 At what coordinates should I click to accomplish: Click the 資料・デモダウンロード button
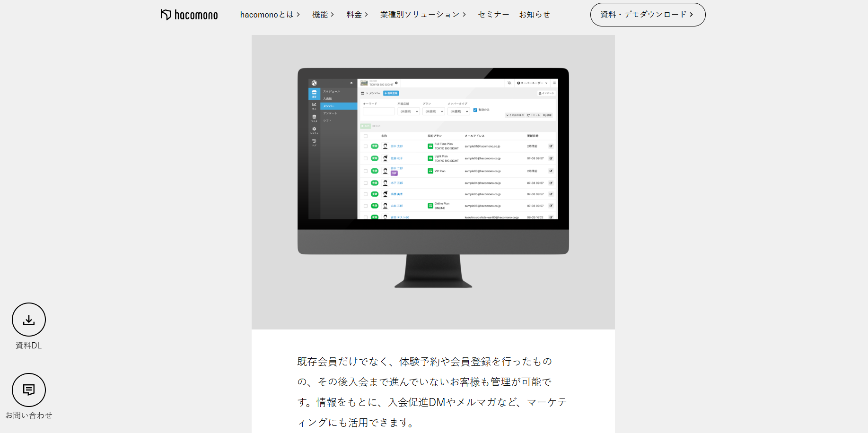648,15
